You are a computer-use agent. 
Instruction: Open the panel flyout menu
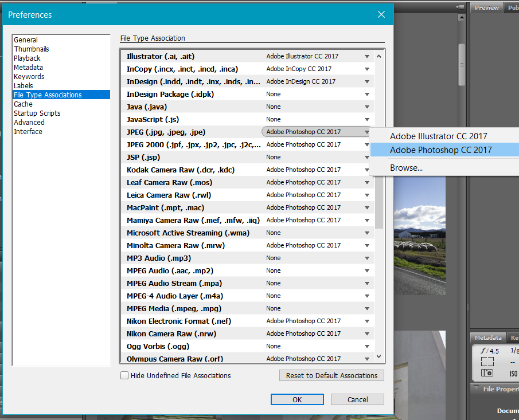[461, 7]
